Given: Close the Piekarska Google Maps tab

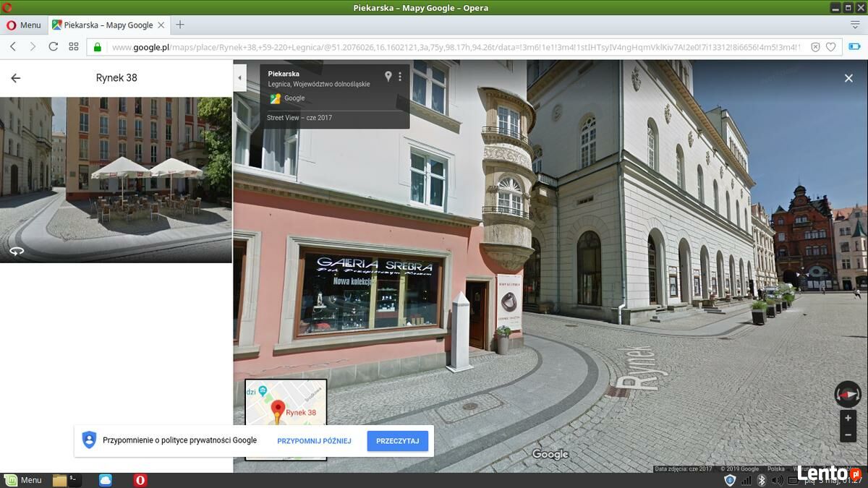Looking at the screenshot, I should pyautogui.click(x=161, y=25).
